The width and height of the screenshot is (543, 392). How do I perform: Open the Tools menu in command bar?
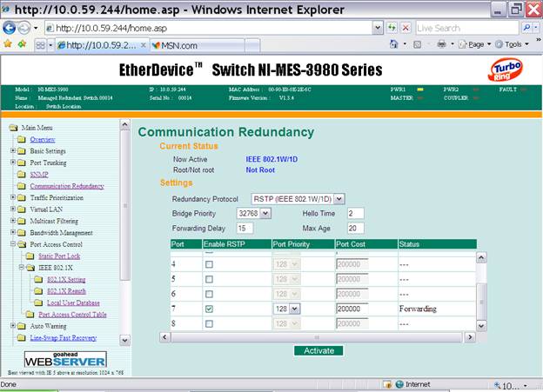coord(516,44)
